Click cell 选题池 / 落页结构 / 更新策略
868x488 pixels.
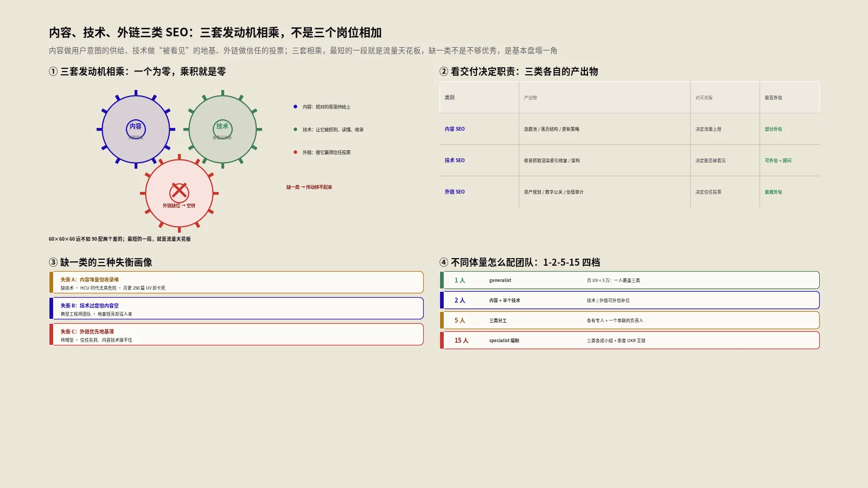coord(552,129)
